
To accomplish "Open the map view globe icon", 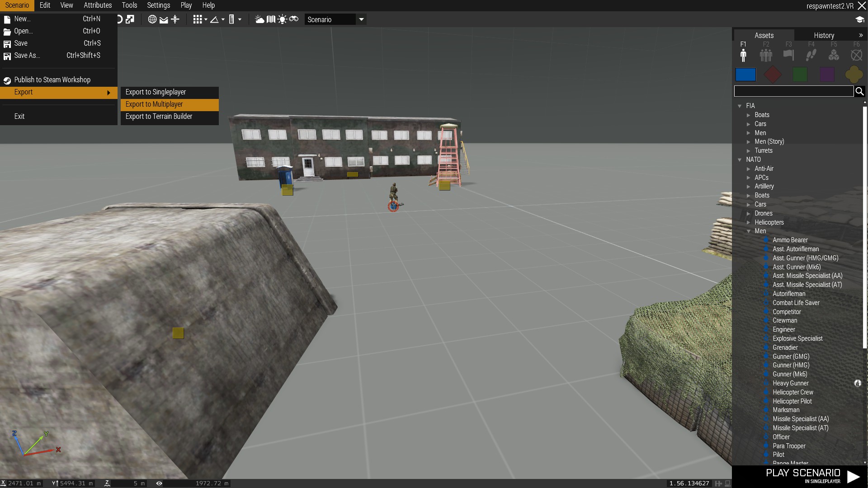I will pos(152,19).
